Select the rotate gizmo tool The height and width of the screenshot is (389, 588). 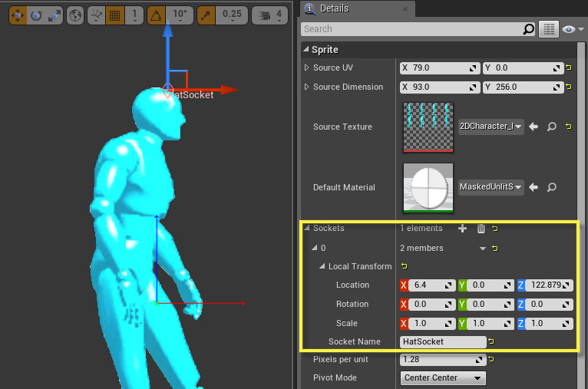click(x=35, y=15)
